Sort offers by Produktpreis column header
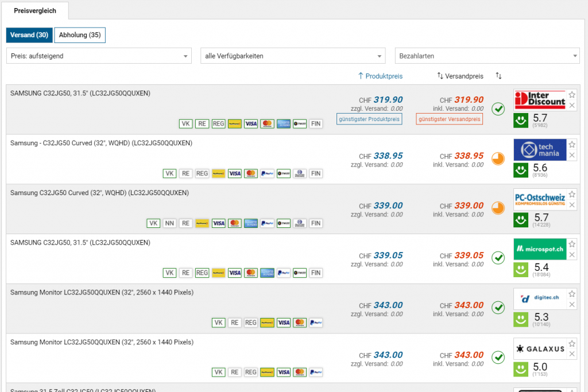 pos(380,76)
